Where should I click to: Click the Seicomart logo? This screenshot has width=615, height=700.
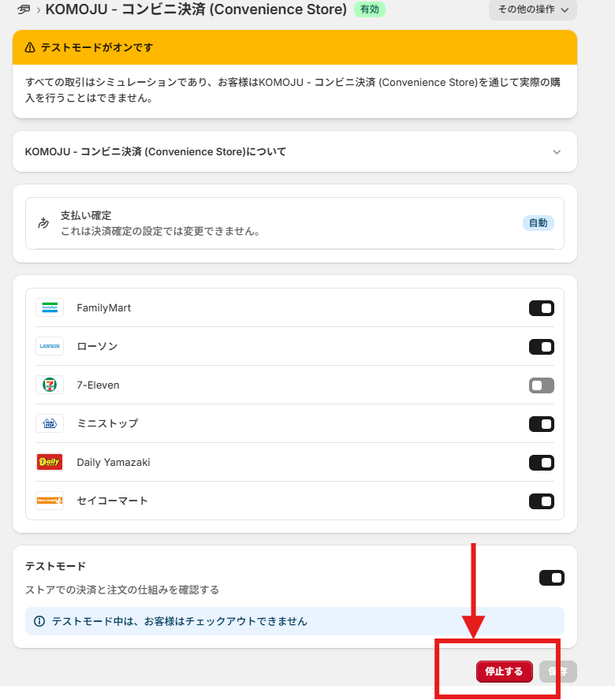[50, 501]
